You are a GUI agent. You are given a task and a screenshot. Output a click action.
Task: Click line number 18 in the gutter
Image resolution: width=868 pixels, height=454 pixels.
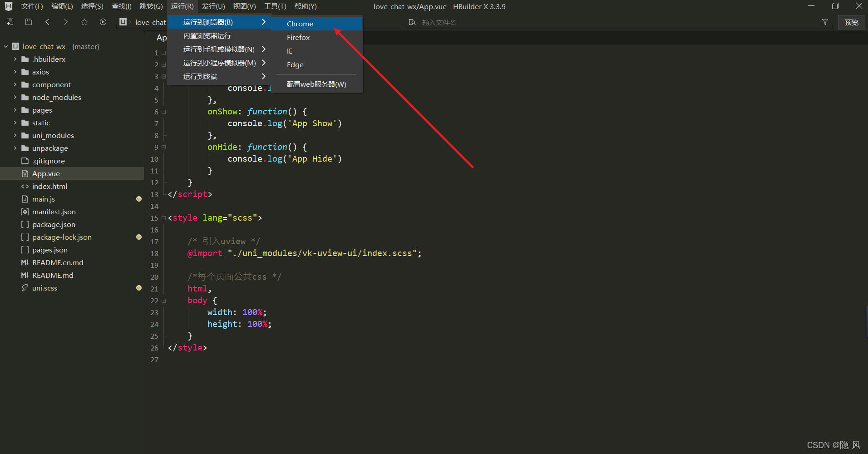(154, 253)
